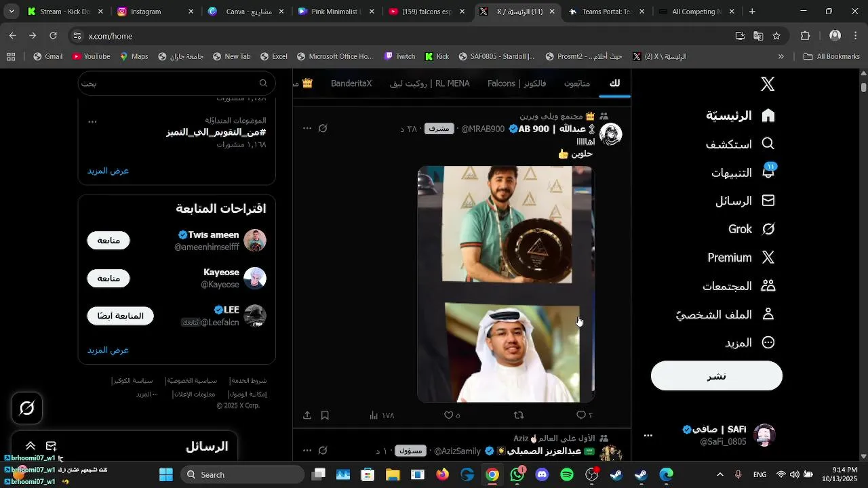Follow Kayeose
This screenshot has width=868, height=488.
point(108,279)
